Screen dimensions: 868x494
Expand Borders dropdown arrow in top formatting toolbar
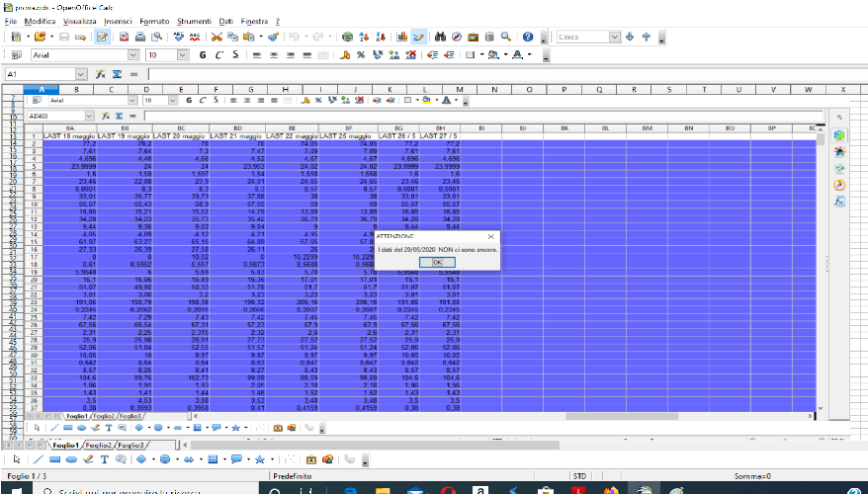click(x=481, y=54)
